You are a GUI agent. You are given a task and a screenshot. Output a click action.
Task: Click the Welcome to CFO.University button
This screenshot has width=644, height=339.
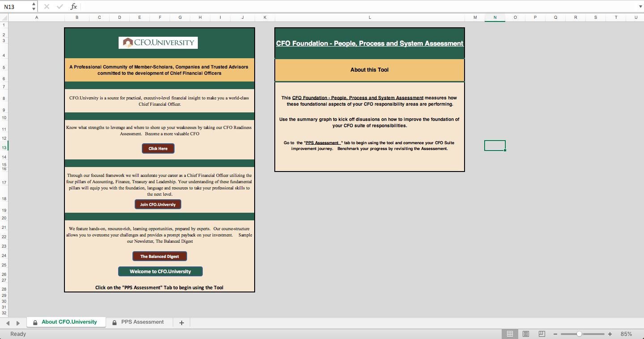point(160,271)
